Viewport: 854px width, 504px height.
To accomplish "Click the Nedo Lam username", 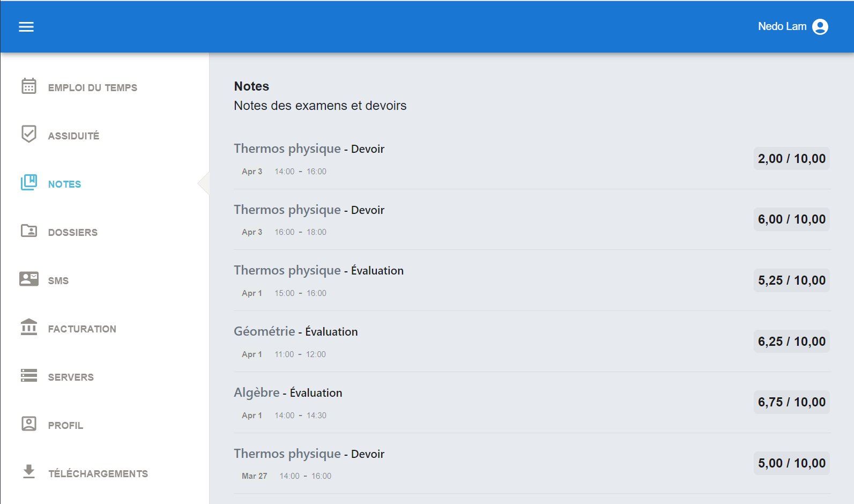I will 782,27.
